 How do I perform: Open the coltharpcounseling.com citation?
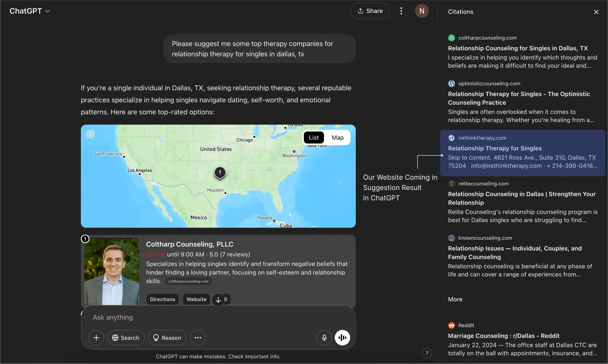point(522,52)
